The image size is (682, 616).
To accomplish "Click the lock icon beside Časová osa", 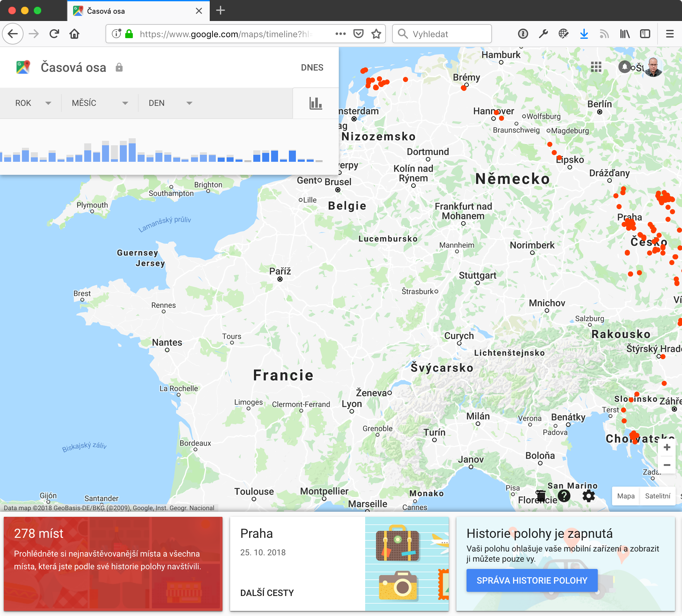I will pyautogui.click(x=119, y=67).
